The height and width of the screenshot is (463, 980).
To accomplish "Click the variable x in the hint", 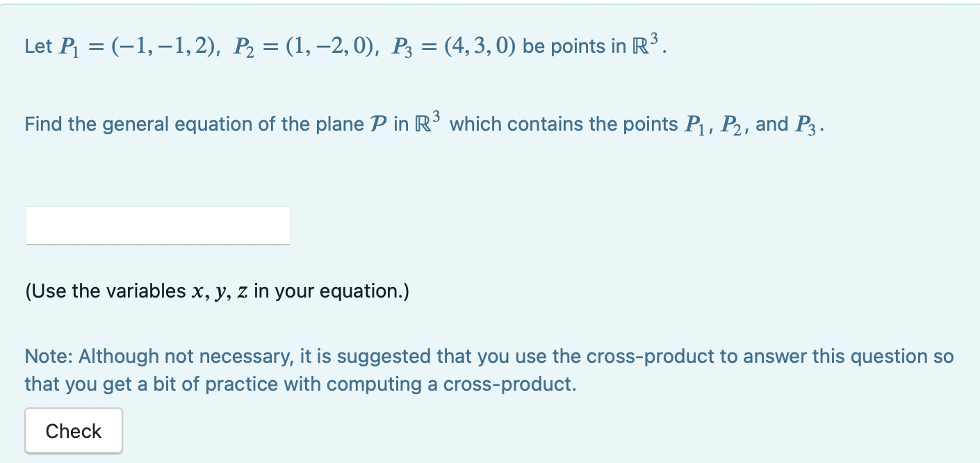I will tap(199, 291).
